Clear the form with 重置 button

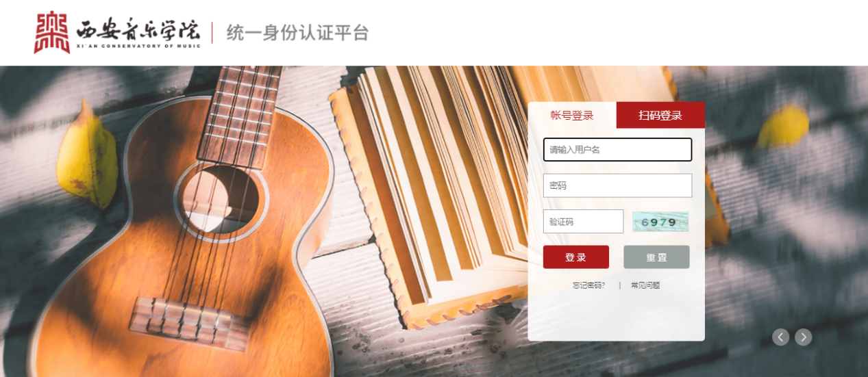(656, 257)
